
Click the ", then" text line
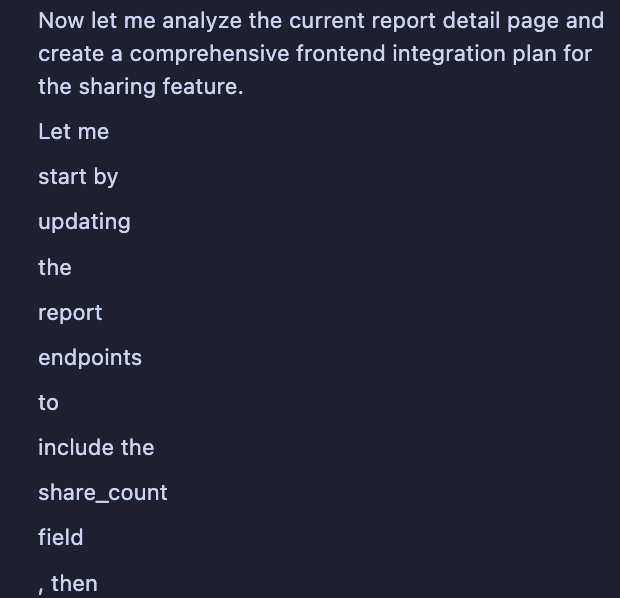click(x=68, y=584)
